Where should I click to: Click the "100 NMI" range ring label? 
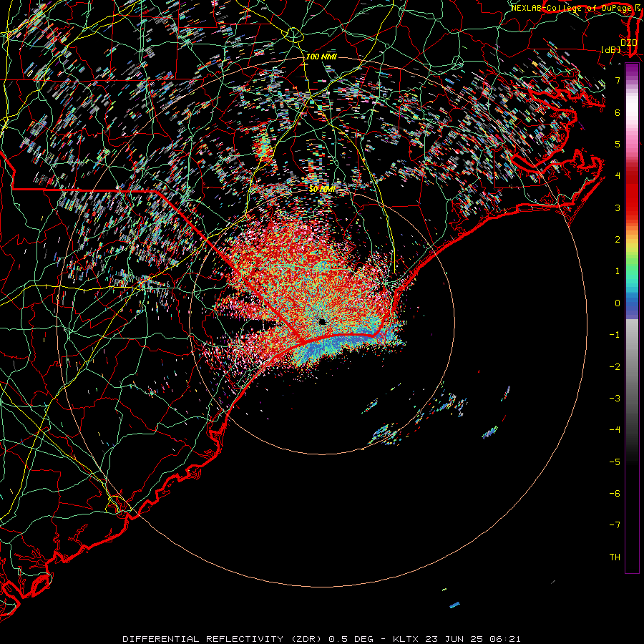[x=321, y=57]
